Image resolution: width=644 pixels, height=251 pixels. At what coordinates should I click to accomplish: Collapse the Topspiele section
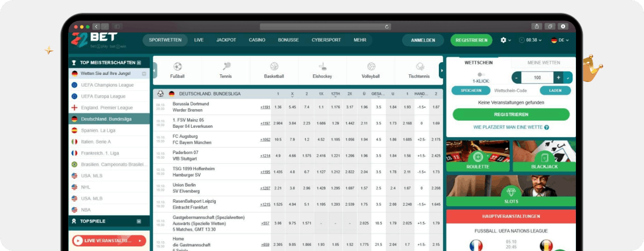[x=139, y=221]
